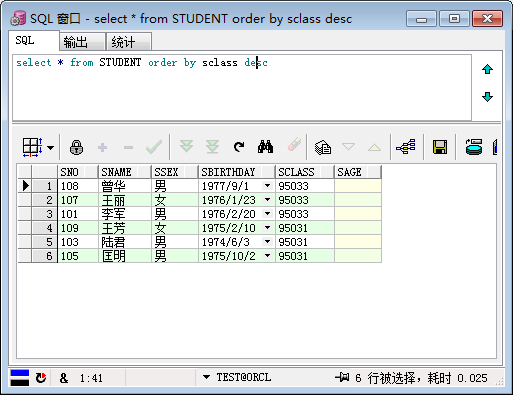Click the fetch last page icon
The width and height of the screenshot is (513, 395).
tap(212, 147)
